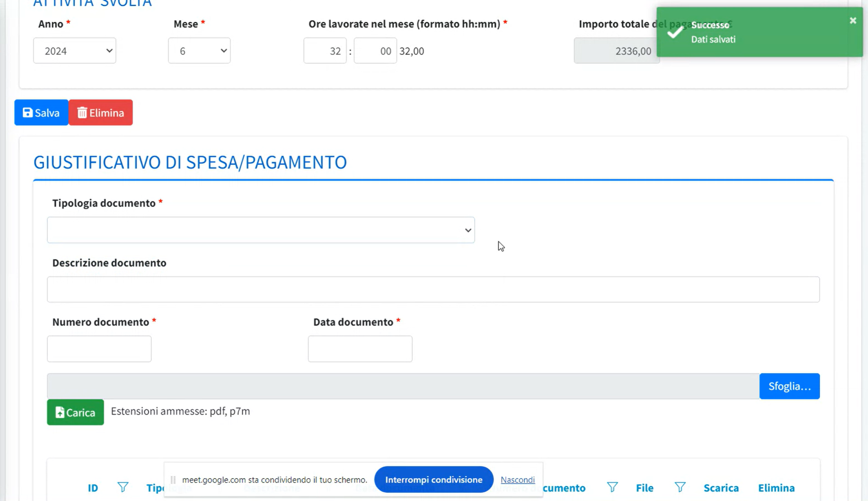Click the grey file path box
The image size is (868, 501).
pyautogui.click(x=403, y=386)
